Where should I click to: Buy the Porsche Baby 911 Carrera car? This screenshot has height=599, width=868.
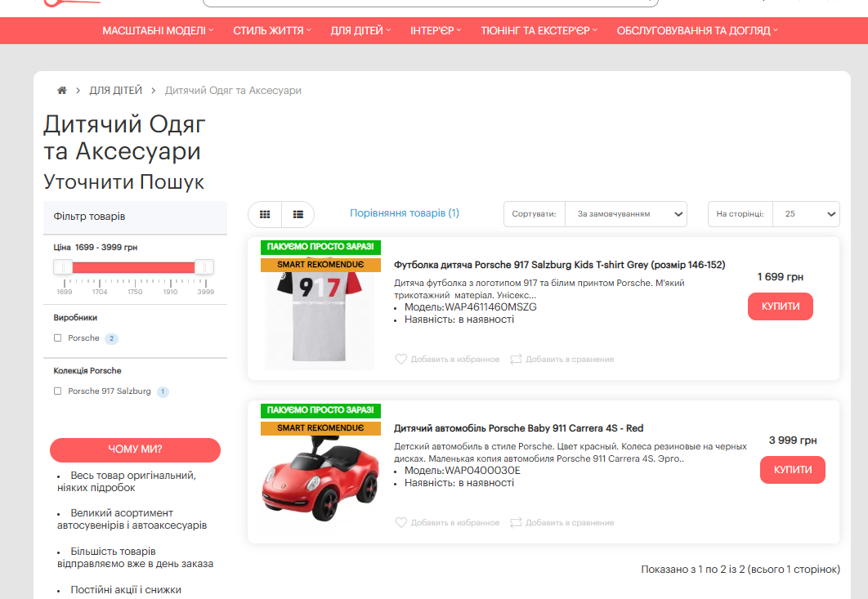(x=792, y=470)
